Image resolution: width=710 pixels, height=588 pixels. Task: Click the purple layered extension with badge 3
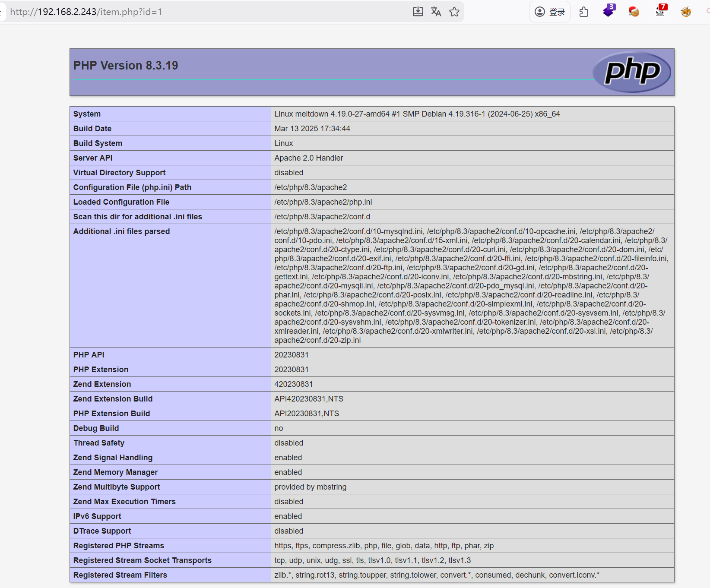click(609, 11)
